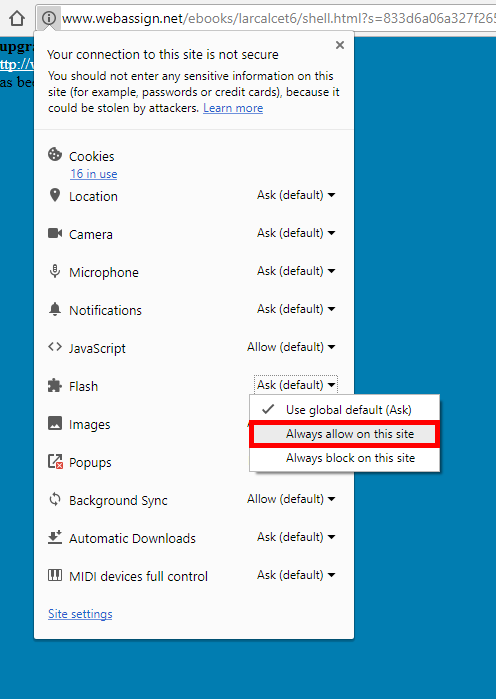Click the Location pin icon

click(55, 195)
